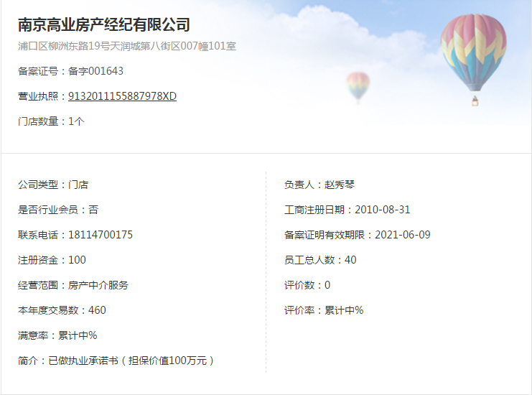The image size is (532, 395).
Task: Click the satisfaction rate 满意率 field
Action: point(57,335)
